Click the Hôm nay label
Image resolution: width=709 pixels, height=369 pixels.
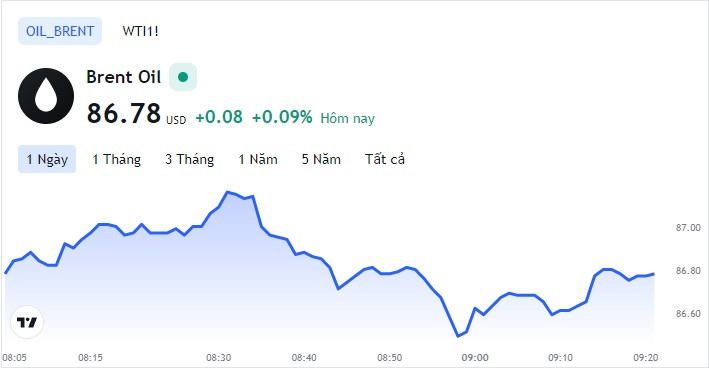pyautogui.click(x=348, y=118)
